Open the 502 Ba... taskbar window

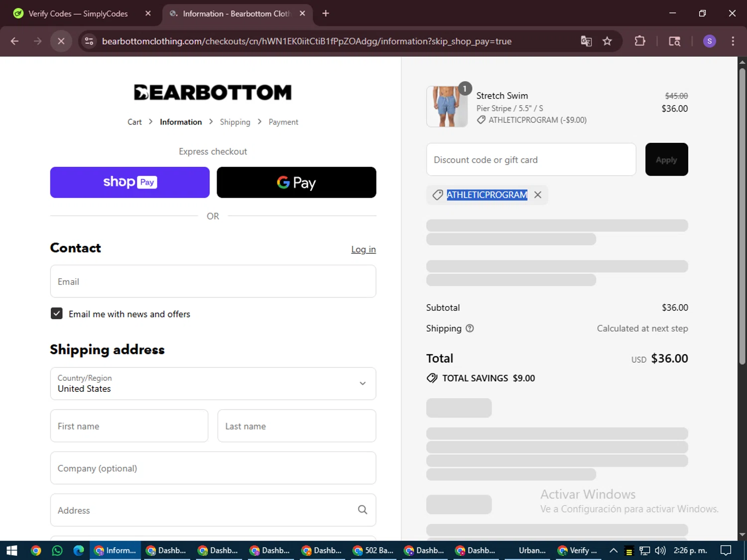point(373,551)
